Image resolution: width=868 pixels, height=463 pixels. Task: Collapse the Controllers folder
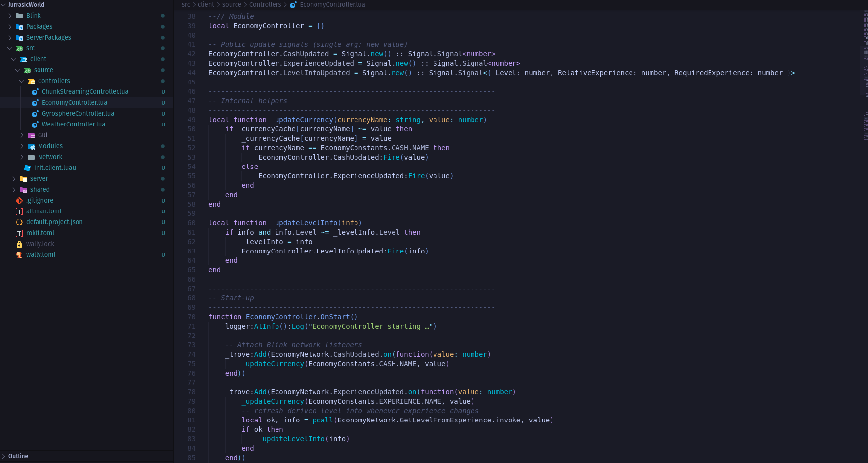tap(22, 81)
